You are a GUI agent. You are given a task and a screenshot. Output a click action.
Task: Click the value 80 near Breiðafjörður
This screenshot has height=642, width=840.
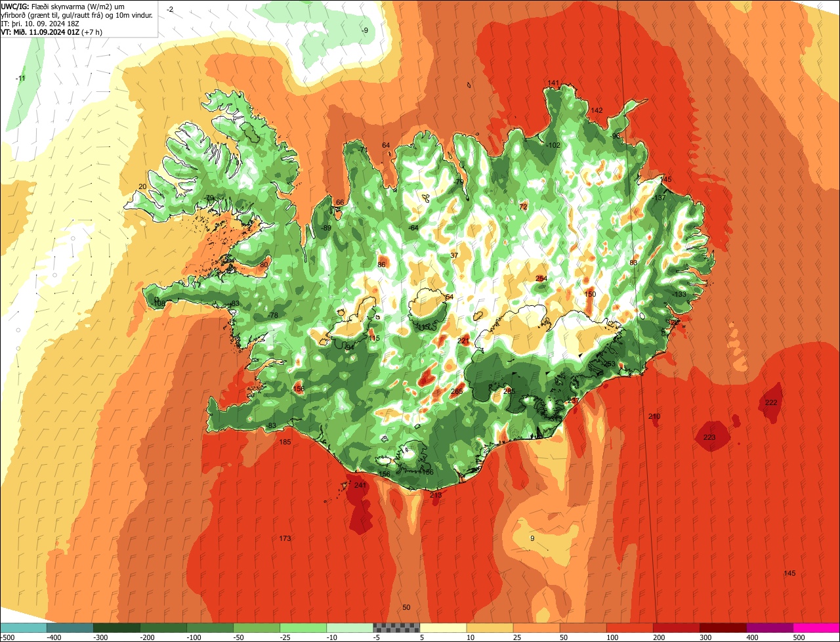click(x=264, y=265)
